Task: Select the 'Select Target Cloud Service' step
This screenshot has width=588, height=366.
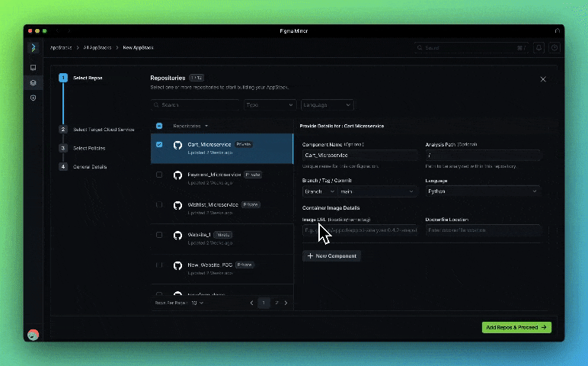Action: coord(104,130)
